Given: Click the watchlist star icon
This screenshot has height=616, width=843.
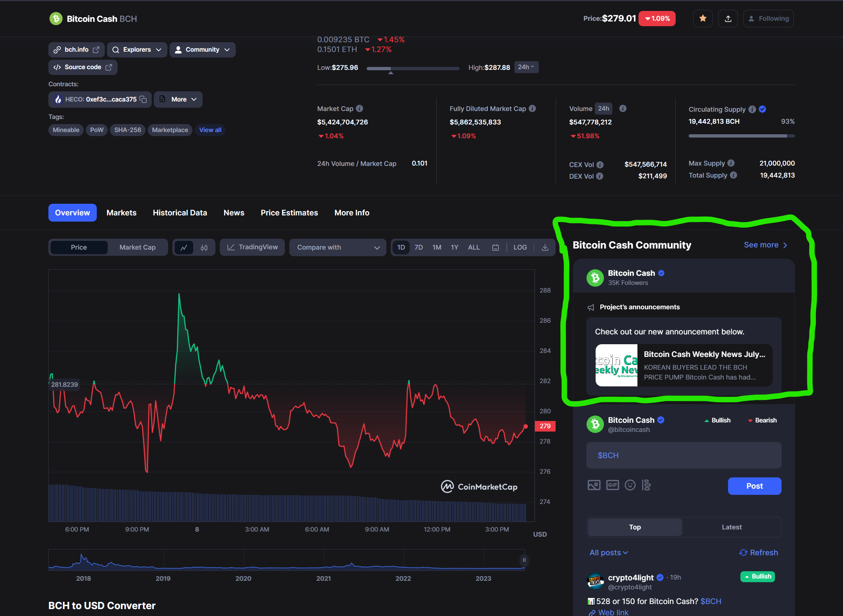Looking at the screenshot, I should (x=703, y=19).
